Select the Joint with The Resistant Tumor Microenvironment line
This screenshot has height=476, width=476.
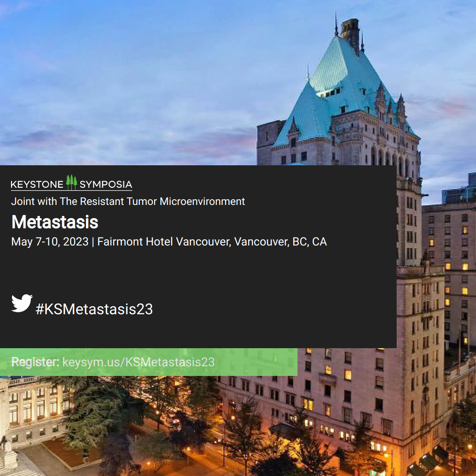tap(128, 201)
